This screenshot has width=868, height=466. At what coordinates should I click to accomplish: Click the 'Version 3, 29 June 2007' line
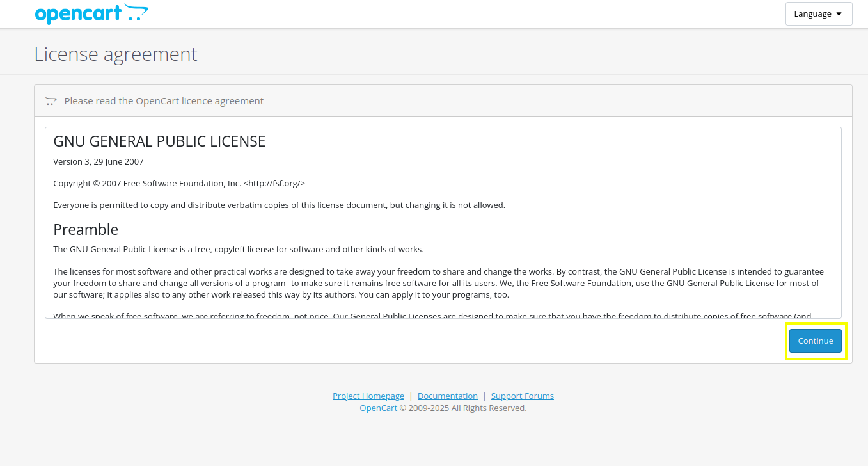(x=99, y=161)
